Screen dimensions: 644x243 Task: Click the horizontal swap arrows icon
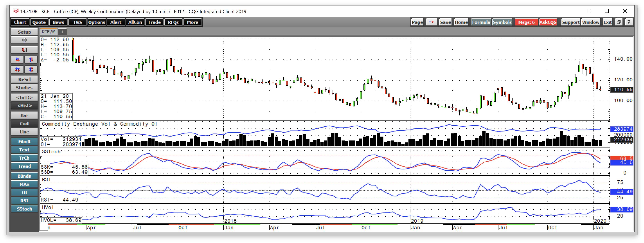pos(17,59)
